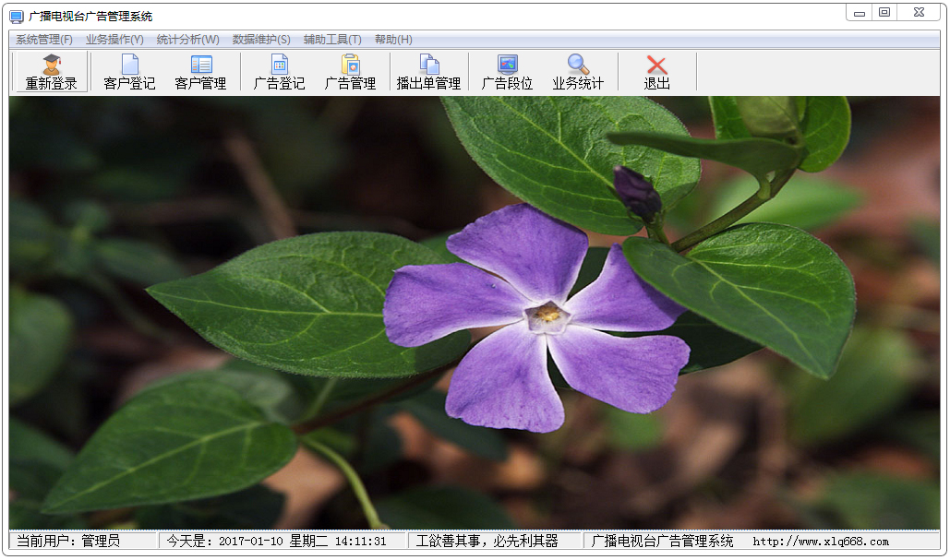Open 客户管理 customer management
Image resolution: width=950 pixels, height=560 pixels.
(200, 72)
